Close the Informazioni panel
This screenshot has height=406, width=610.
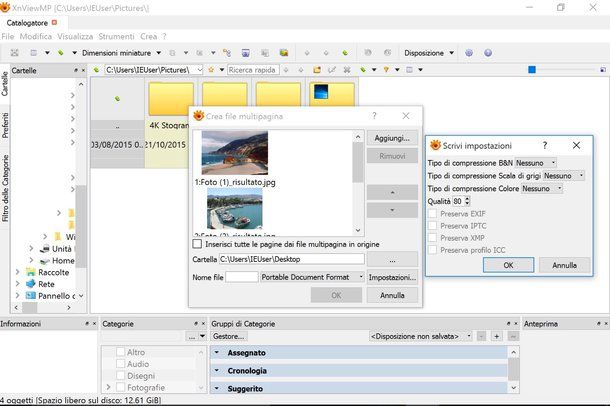[x=94, y=324]
